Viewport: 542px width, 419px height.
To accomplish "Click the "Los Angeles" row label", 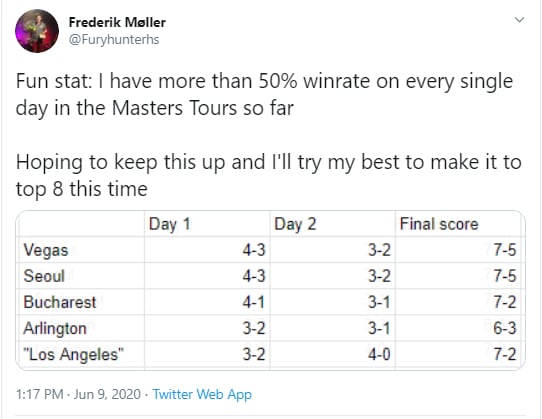I will (x=73, y=354).
